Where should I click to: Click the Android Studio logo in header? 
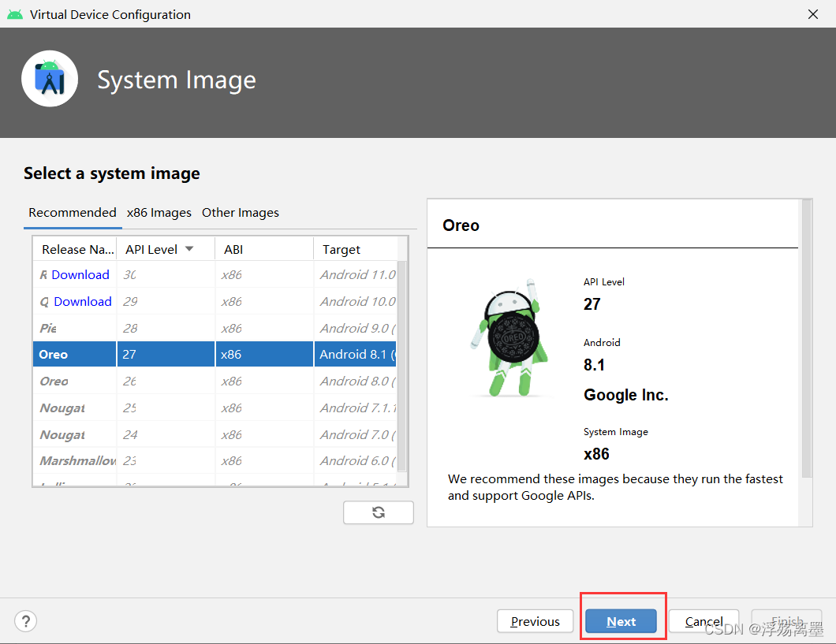(x=50, y=79)
